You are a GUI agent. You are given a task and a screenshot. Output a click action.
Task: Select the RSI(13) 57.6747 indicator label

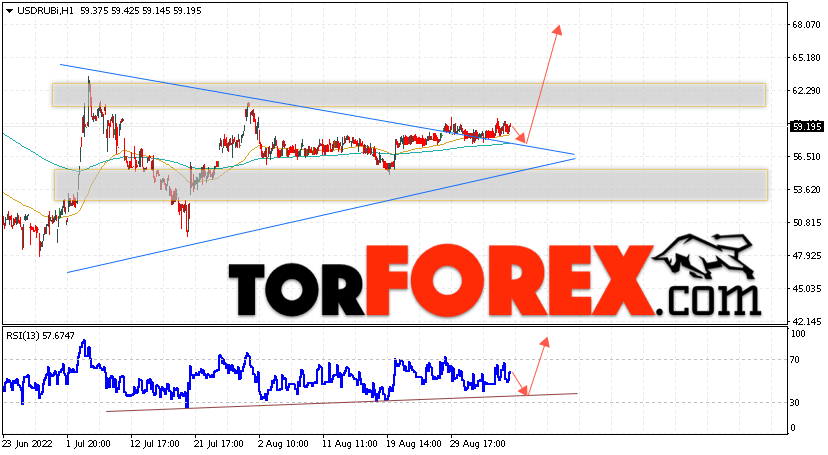click(x=40, y=335)
